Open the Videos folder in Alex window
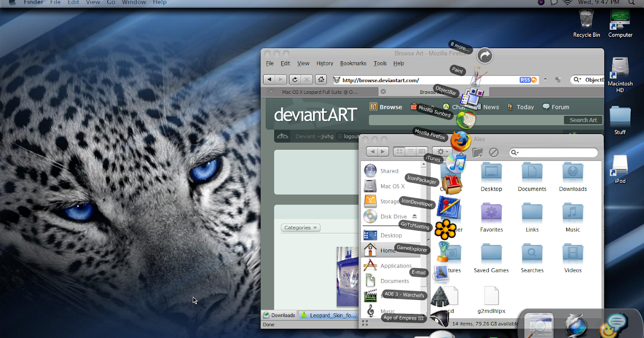Screen dimensions: 644x338 pos(573,259)
